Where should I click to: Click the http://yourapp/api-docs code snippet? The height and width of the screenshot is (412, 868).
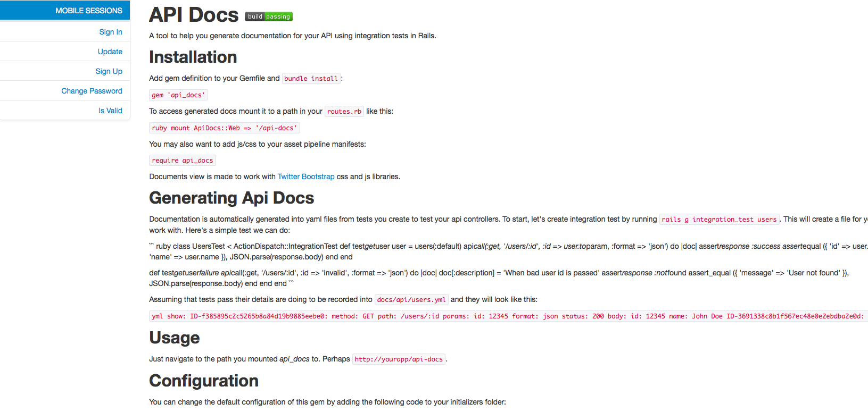pos(399,359)
